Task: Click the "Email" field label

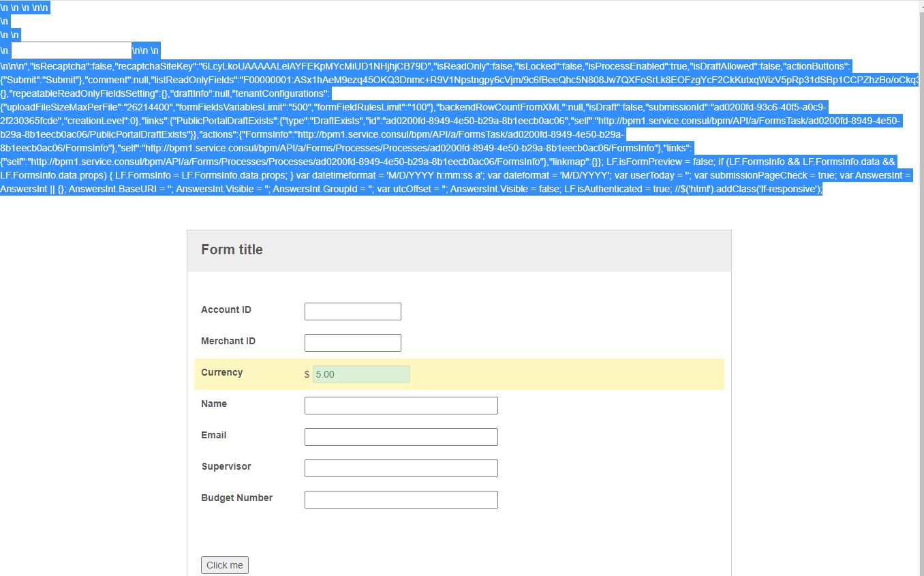Action: pyautogui.click(x=214, y=435)
